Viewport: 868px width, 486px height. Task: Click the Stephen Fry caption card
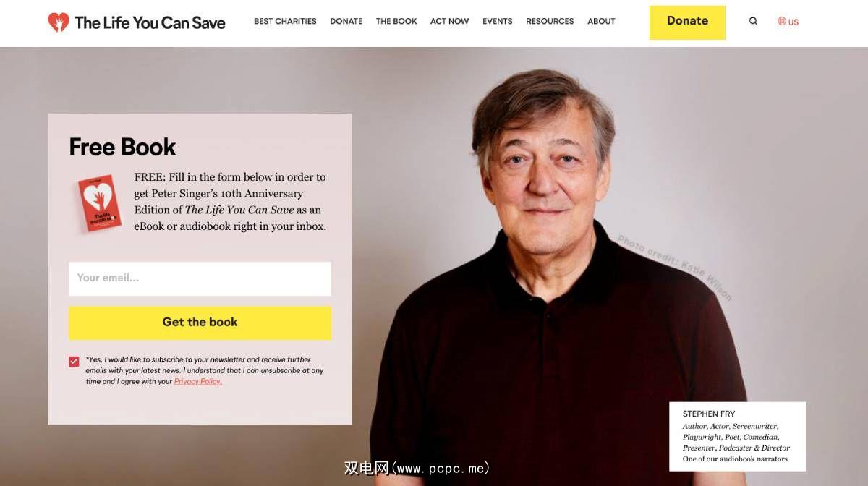coord(737,436)
